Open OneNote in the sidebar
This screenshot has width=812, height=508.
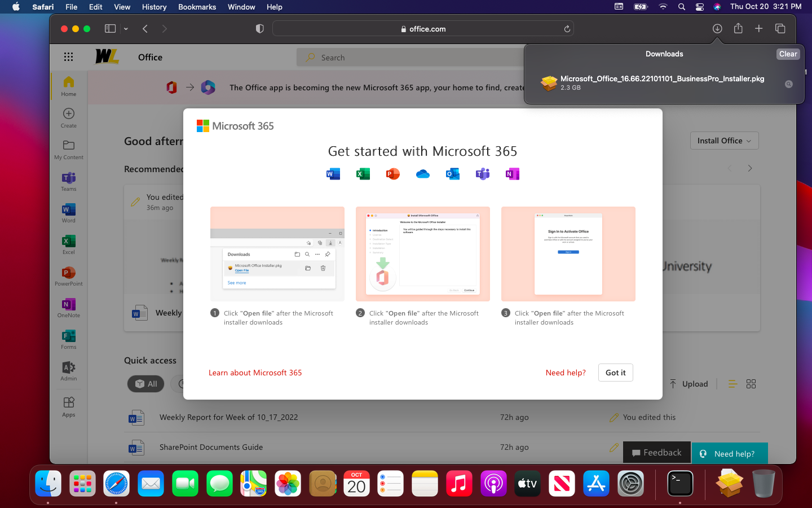point(68,308)
